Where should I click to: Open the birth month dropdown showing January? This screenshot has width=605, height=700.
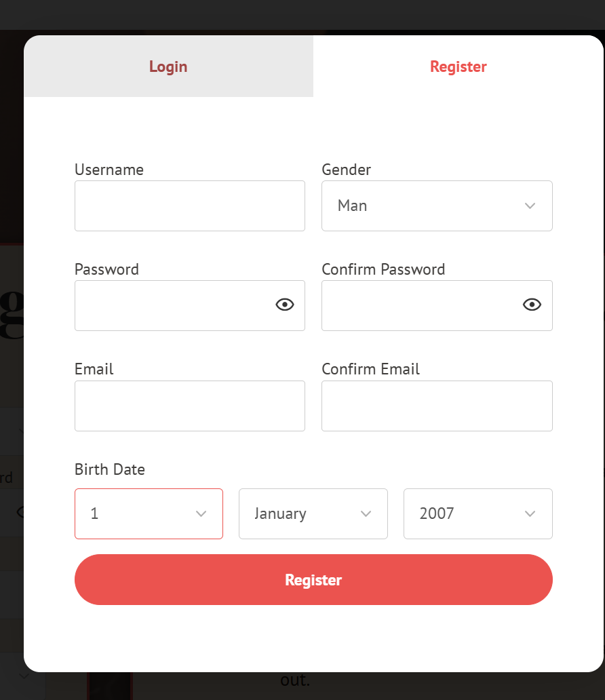(x=313, y=514)
